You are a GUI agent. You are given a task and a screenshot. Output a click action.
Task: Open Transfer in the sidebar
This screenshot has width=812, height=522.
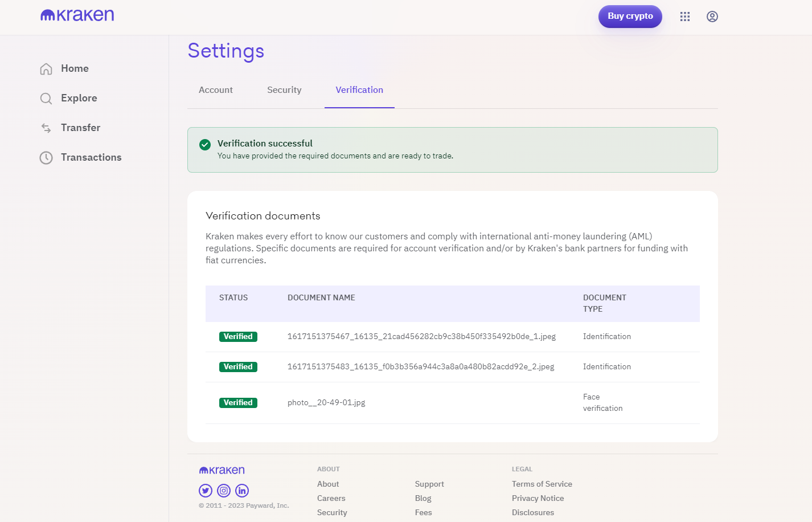point(80,128)
